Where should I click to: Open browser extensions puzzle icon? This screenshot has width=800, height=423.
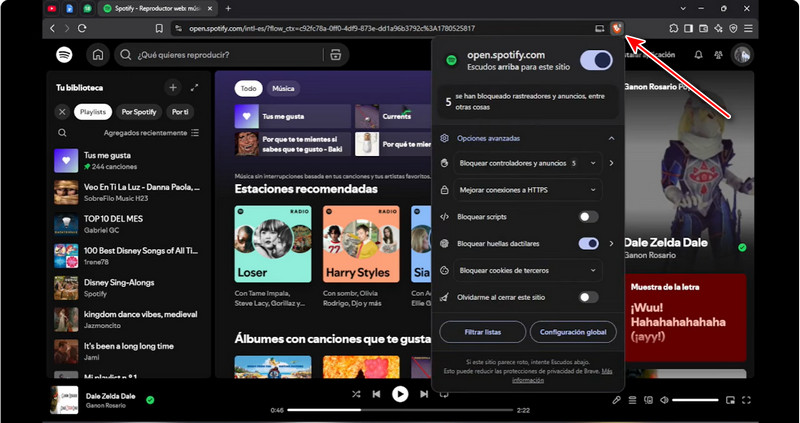click(673, 29)
